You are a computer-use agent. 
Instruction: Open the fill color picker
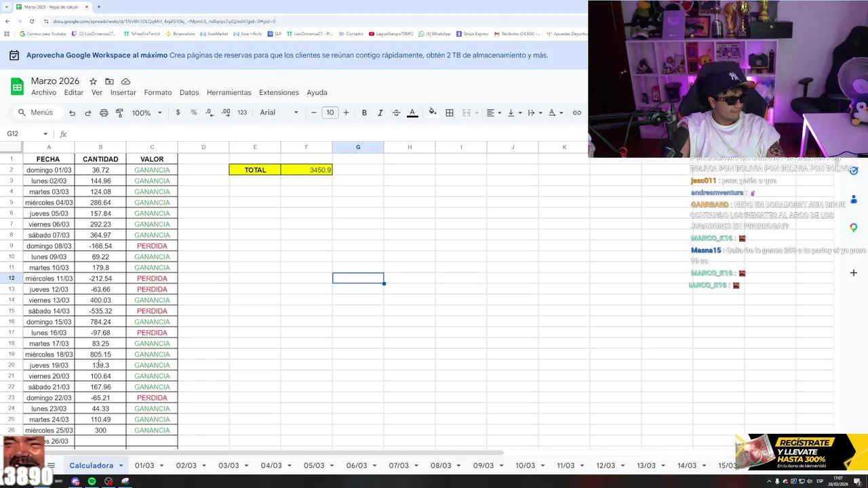tap(433, 113)
